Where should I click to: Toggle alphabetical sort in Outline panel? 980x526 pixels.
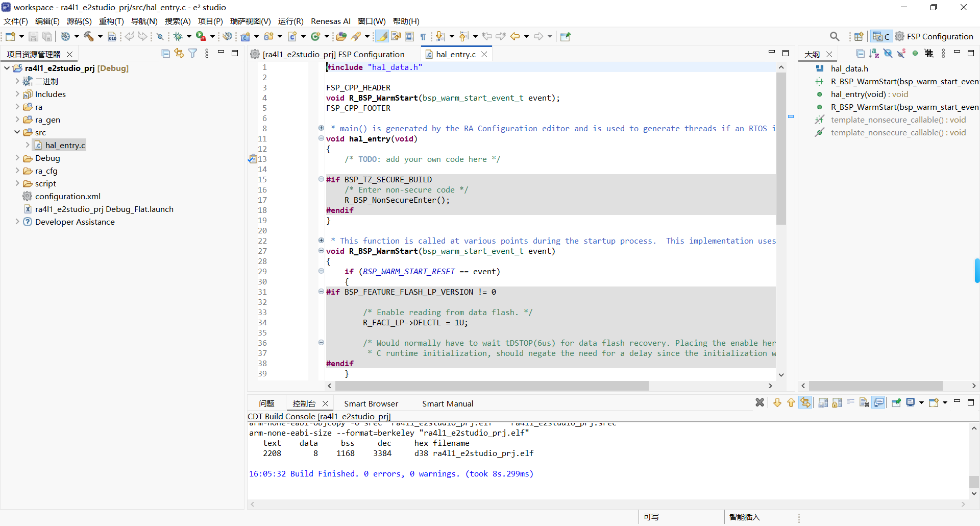[874, 54]
